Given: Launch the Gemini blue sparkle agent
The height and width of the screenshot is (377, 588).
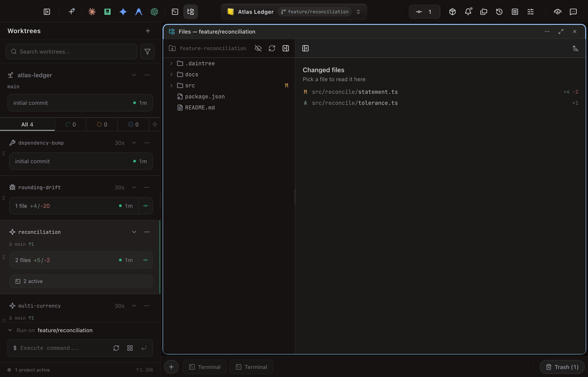Looking at the screenshot, I should (x=123, y=12).
